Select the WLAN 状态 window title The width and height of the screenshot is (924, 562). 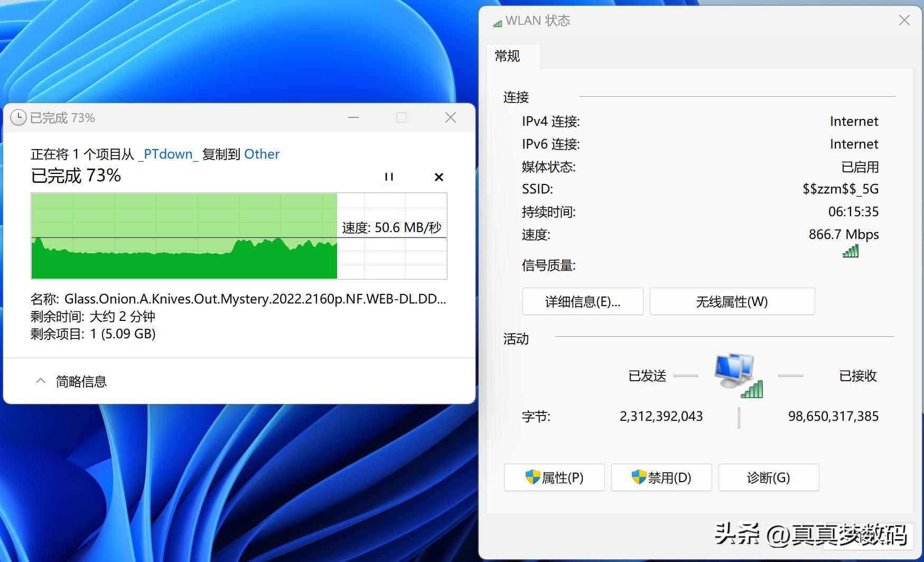538,21
